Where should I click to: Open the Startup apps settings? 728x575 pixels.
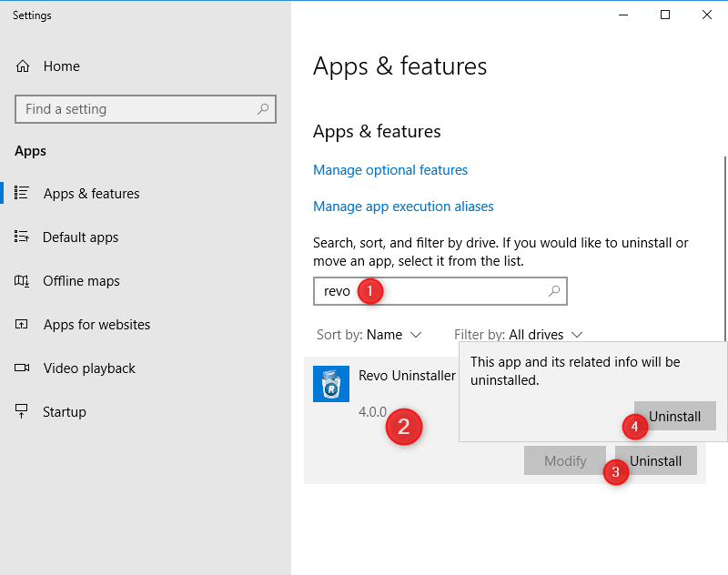pyautogui.click(x=64, y=411)
